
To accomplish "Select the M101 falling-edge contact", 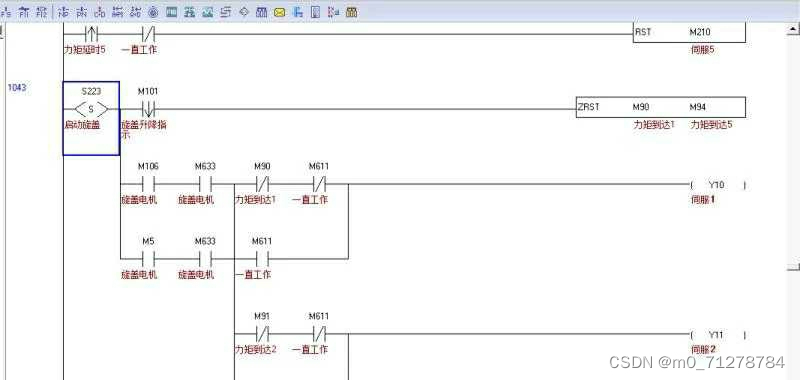I will (x=148, y=109).
